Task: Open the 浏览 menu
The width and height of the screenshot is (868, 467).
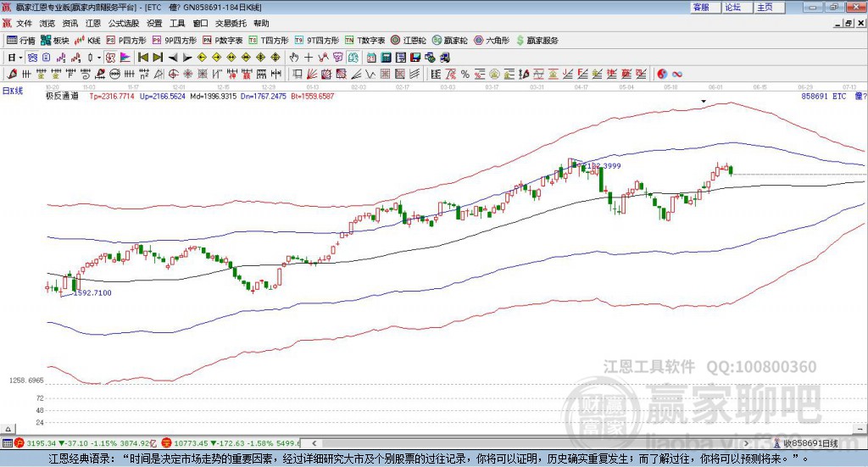Action: click(x=47, y=23)
